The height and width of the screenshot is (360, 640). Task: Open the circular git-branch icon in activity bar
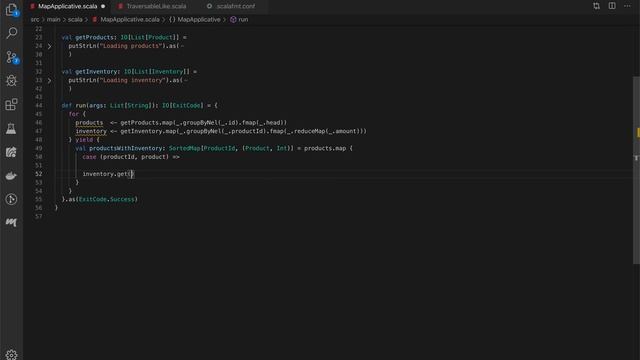tap(11, 199)
